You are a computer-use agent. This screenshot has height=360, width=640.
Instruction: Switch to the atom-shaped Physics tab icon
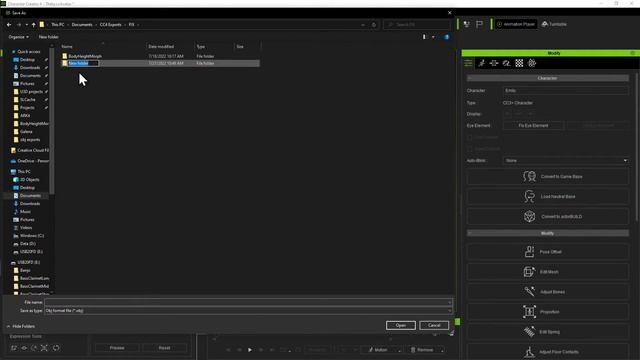coord(531,63)
